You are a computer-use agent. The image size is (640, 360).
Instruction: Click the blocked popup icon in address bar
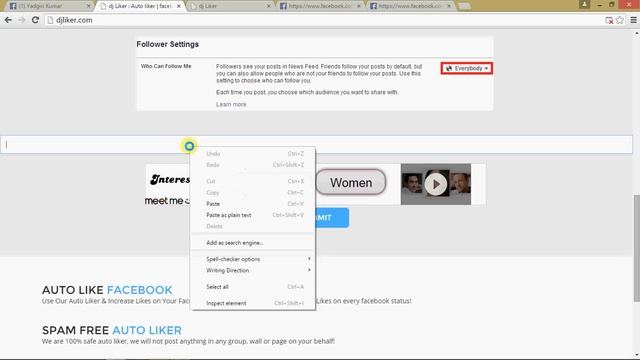(x=609, y=20)
